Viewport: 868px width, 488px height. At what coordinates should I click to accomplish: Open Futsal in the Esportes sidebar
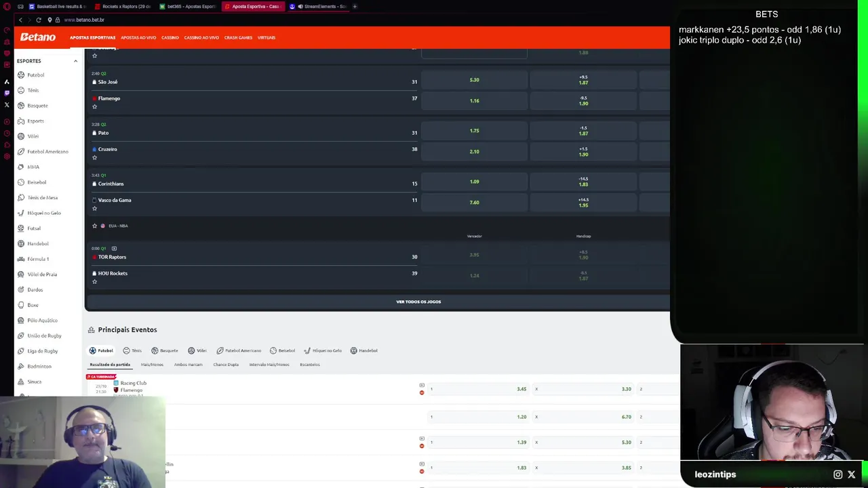point(34,228)
